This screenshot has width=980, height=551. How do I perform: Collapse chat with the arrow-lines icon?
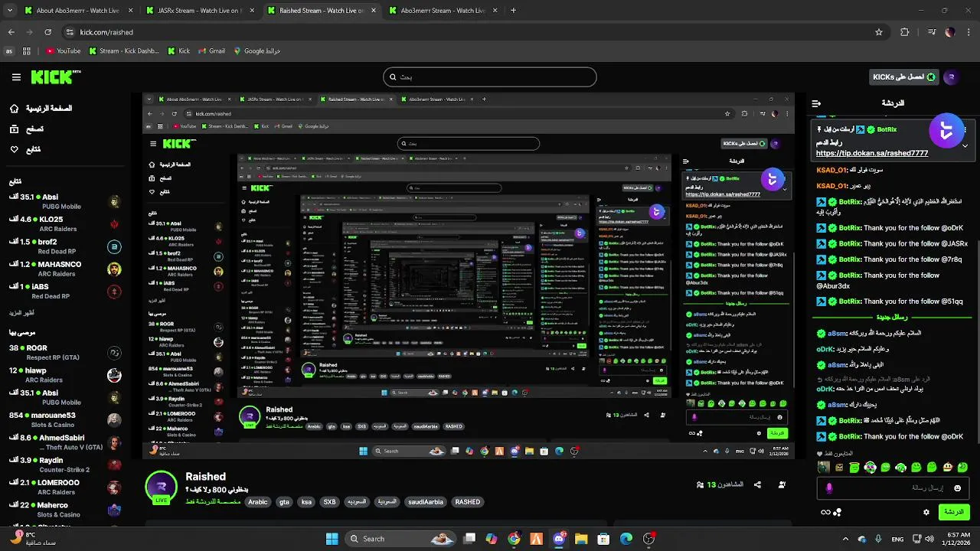(816, 103)
